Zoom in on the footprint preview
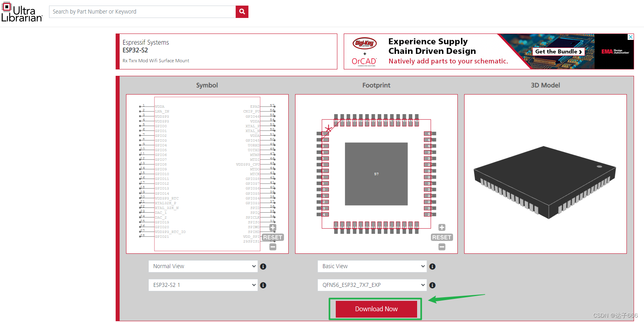This screenshot has height=322, width=644. coord(442,227)
